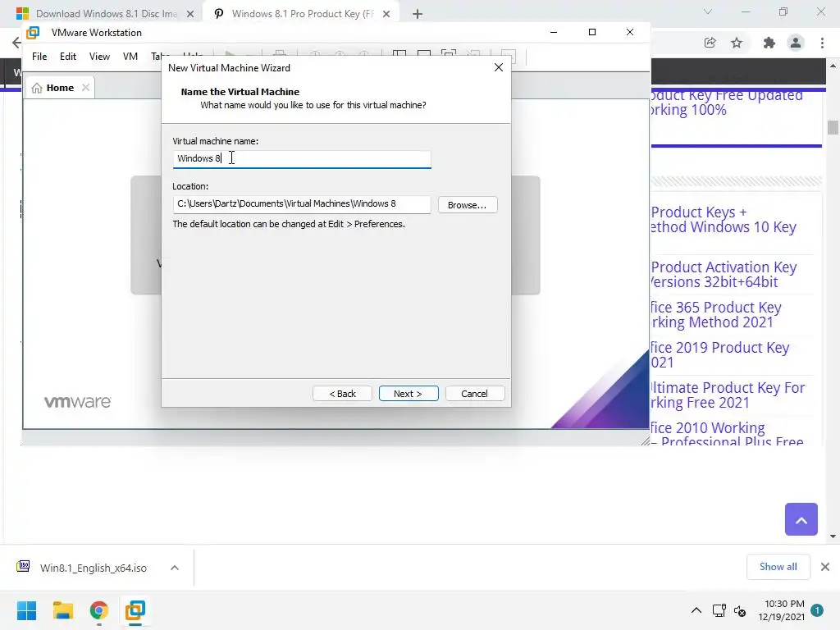
Task: Open the Office 365 Product Key link
Action: (716, 314)
